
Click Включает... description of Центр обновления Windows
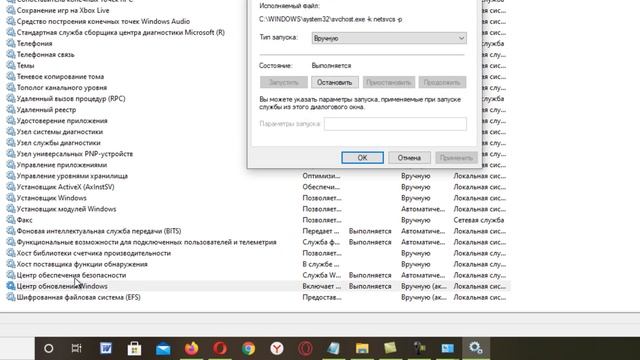click(x=322, y=286)
